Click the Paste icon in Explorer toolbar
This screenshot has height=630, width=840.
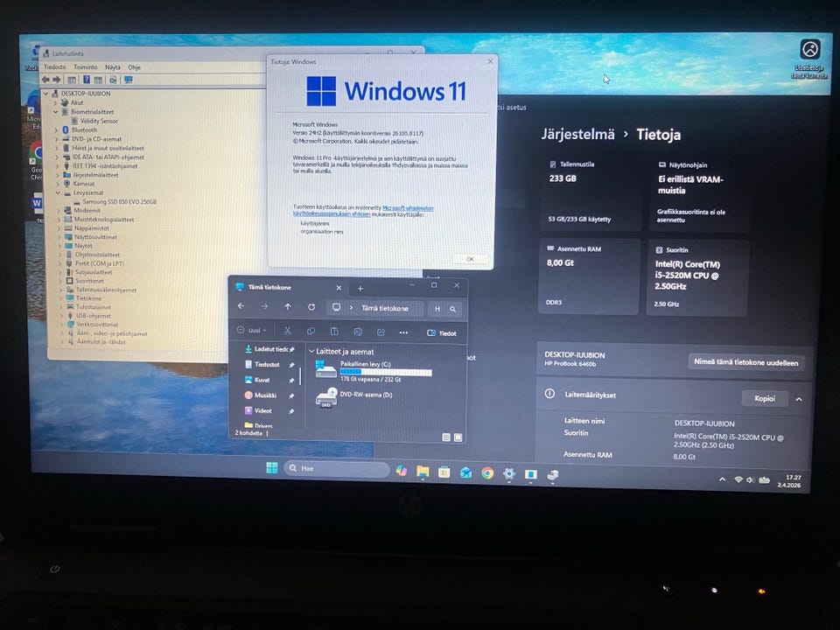tap(334, 332)
